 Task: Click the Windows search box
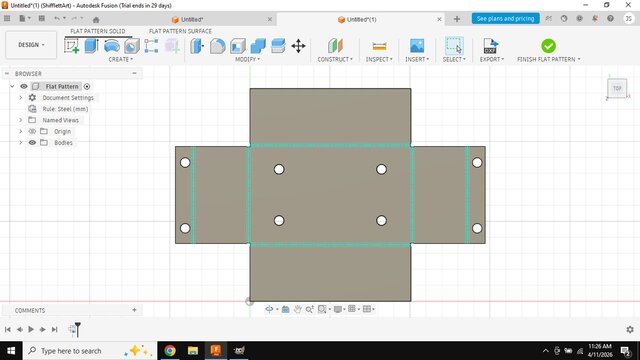(90, 351)
